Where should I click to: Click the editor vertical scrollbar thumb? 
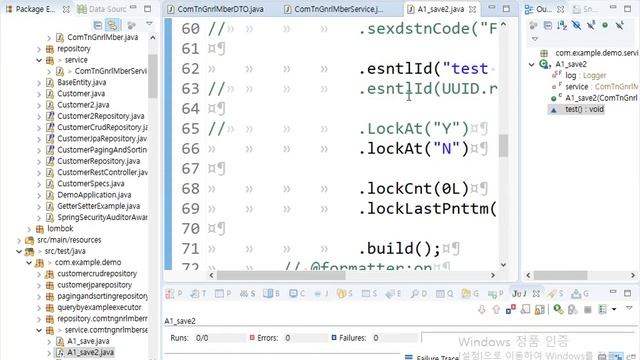tap(504, 146)
